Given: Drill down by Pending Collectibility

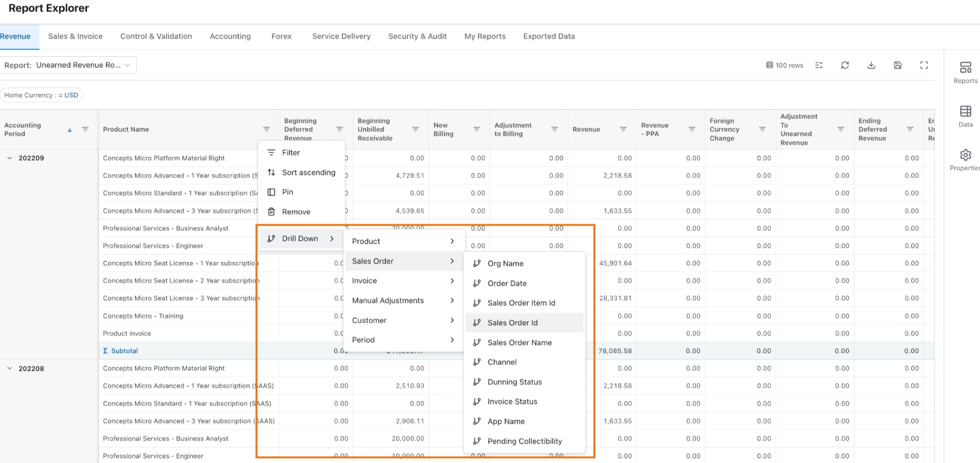Looking at the screenshot, I should click(x=524, y=441).
